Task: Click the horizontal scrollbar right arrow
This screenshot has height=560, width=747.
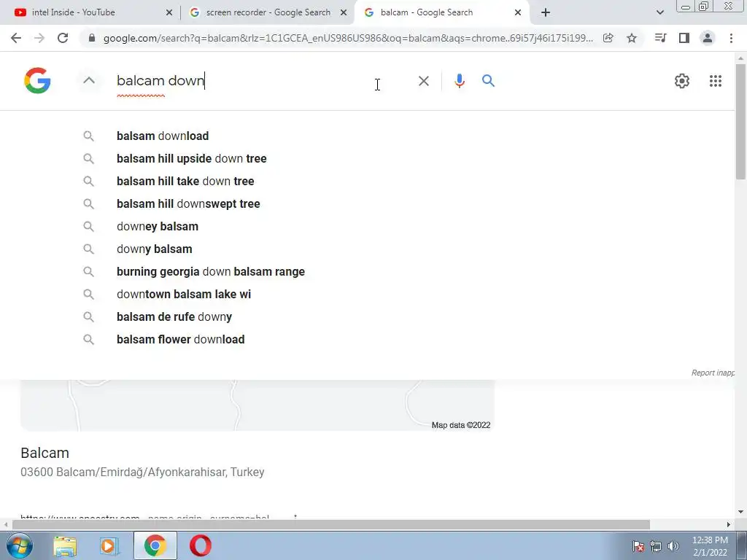Action: 729,524
